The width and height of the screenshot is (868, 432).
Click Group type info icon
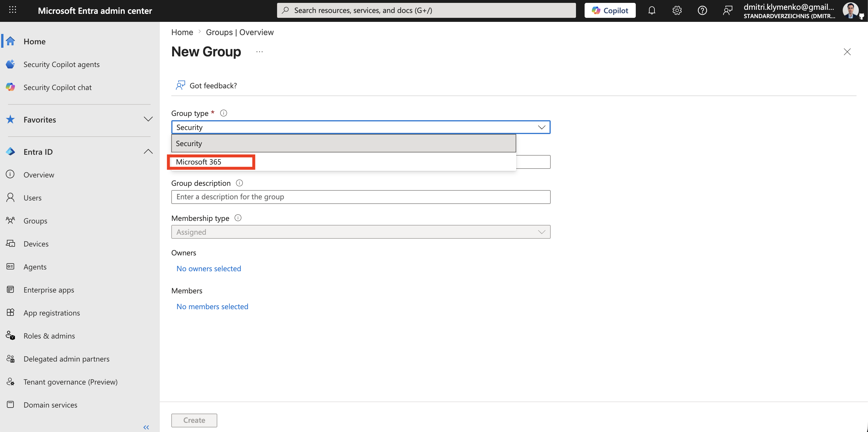[223, 113]
